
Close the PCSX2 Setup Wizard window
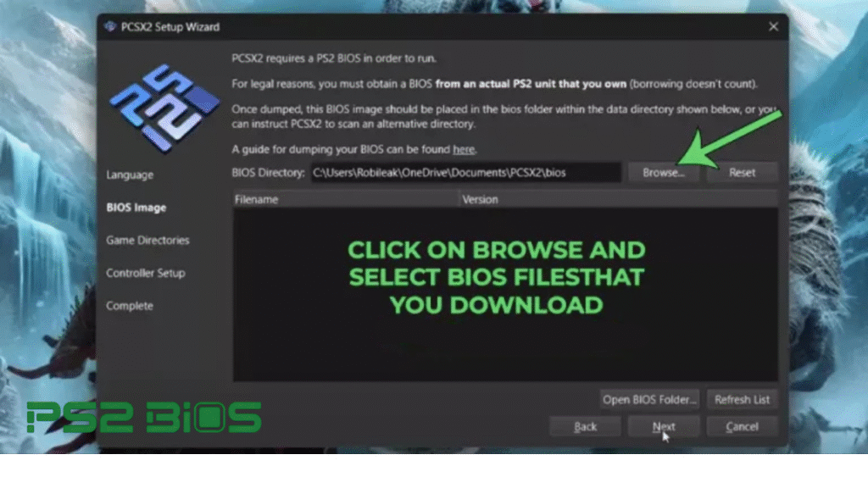point(772,26)
